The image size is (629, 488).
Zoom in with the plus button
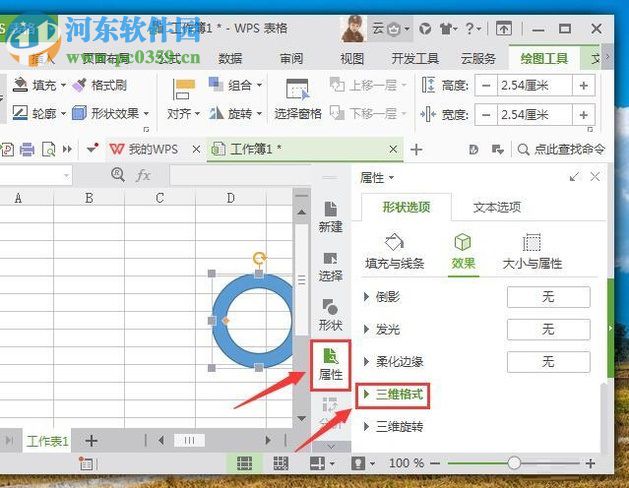click(590, 464)
